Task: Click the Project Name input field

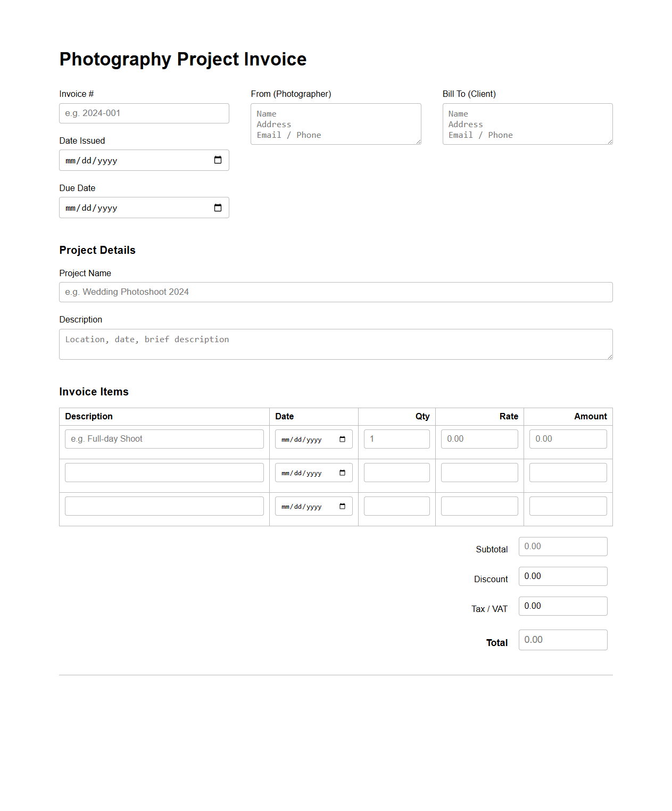Action: pos(335,292)
